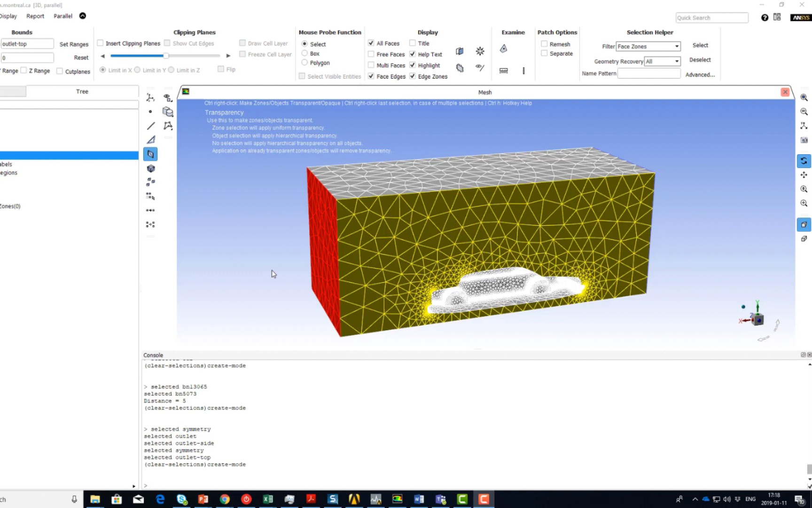Open the Parallel menu
This screenshot has width=812, height=508.
pos(62,16)
